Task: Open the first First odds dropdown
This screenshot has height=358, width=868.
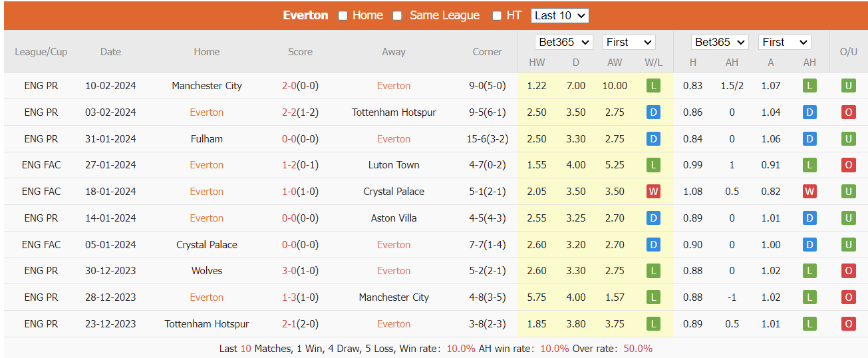Action: (629, 42)
